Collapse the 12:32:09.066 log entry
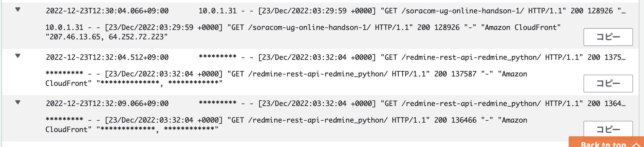The height and width of the screenshot is (147, 644). point(18,102)
